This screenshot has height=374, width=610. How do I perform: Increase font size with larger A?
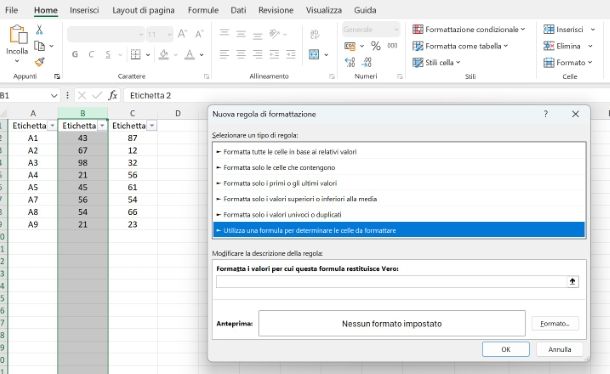point(182,34)
